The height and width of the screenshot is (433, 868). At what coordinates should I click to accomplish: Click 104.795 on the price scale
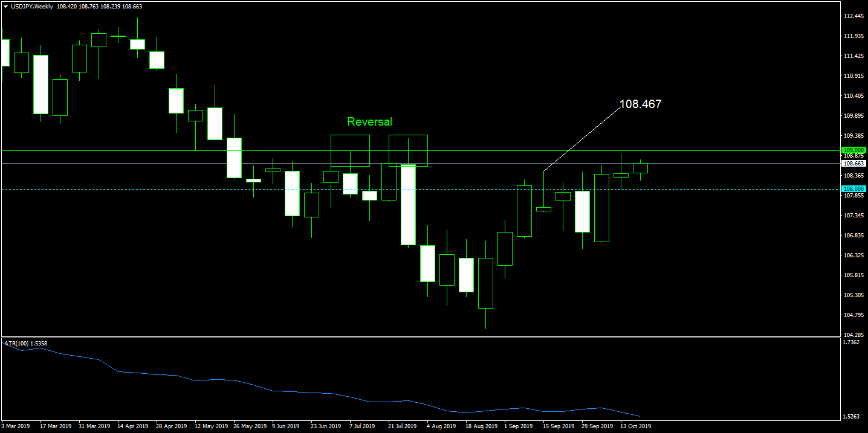853,315
